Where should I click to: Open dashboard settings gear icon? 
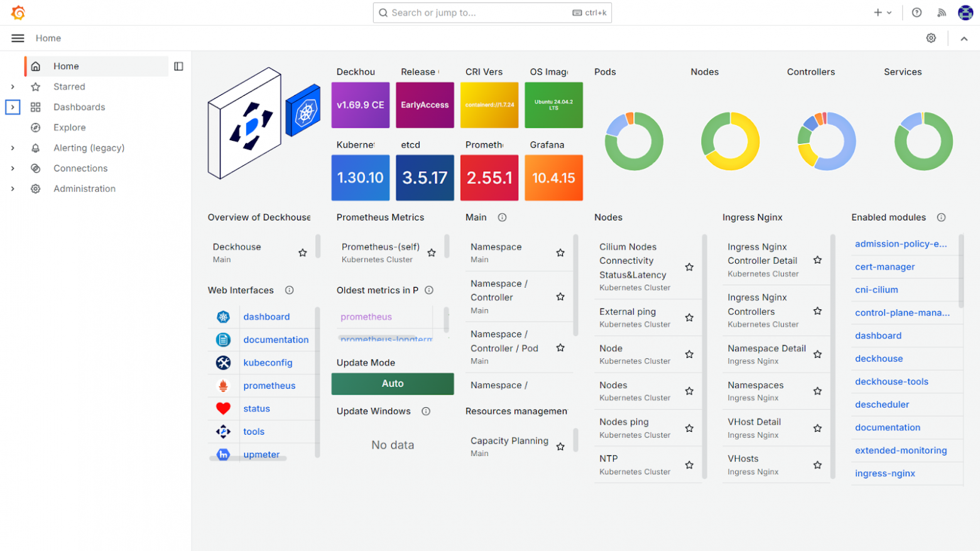[931, 38]
